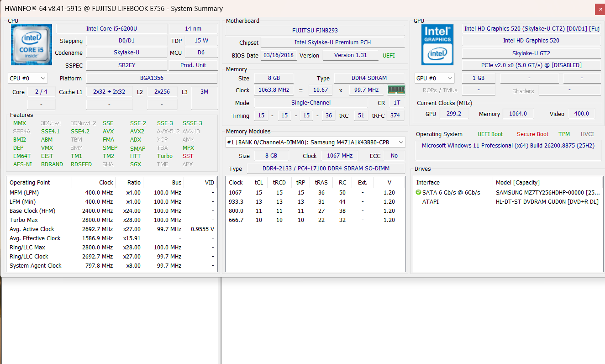Viewport: 605px width, 364px height.
Task: Click the Operating Point column header
Action: [39, 182]
